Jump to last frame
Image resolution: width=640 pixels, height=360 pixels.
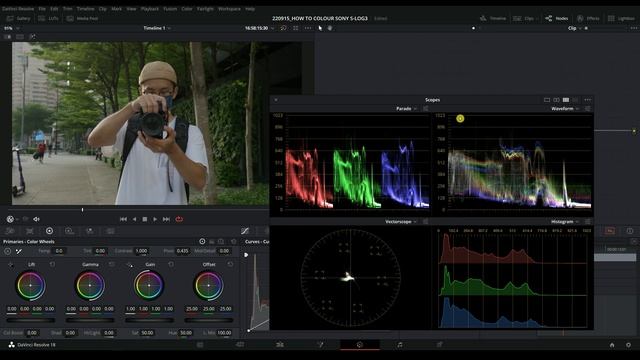point(166,219)
